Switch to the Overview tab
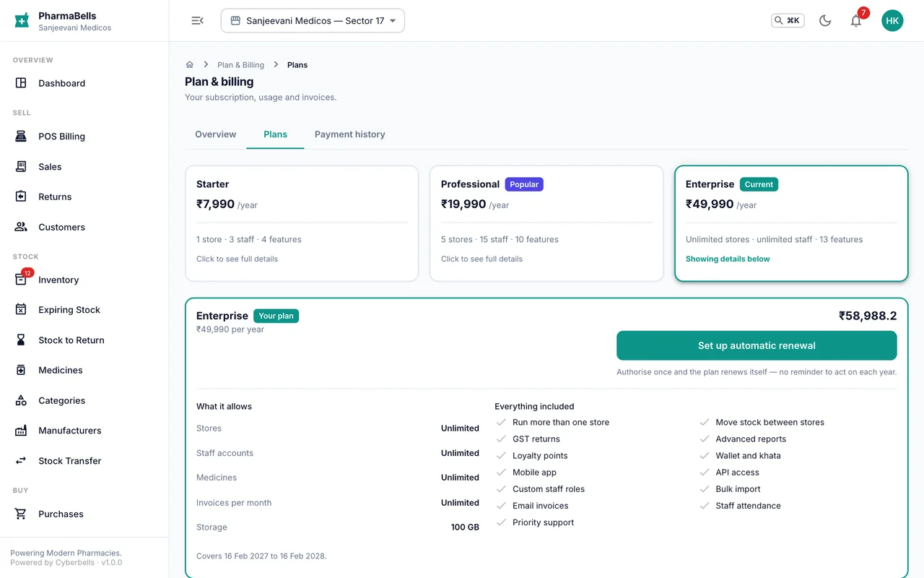Viewport: 924px width, 578px height. tap(216, 134)
